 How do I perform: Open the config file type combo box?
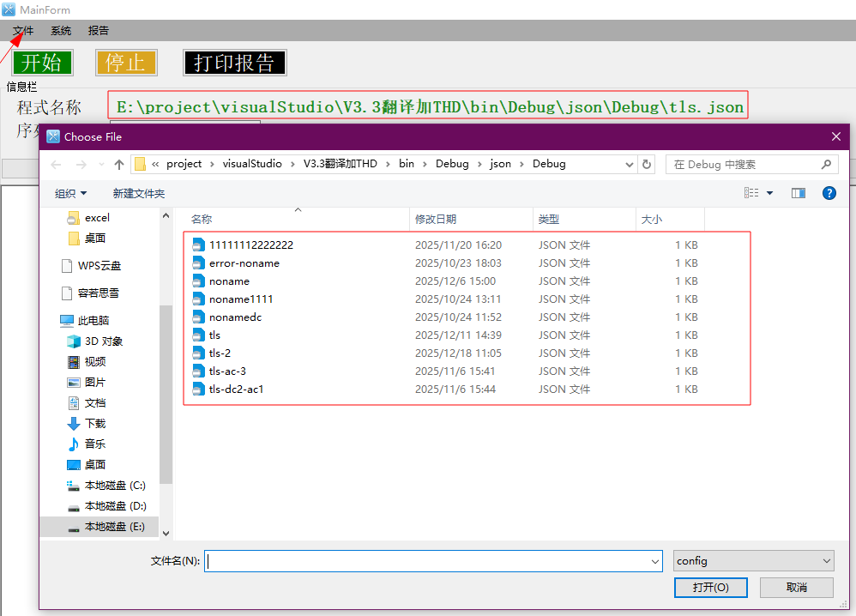pyautogui.click(x=753, y=561)
